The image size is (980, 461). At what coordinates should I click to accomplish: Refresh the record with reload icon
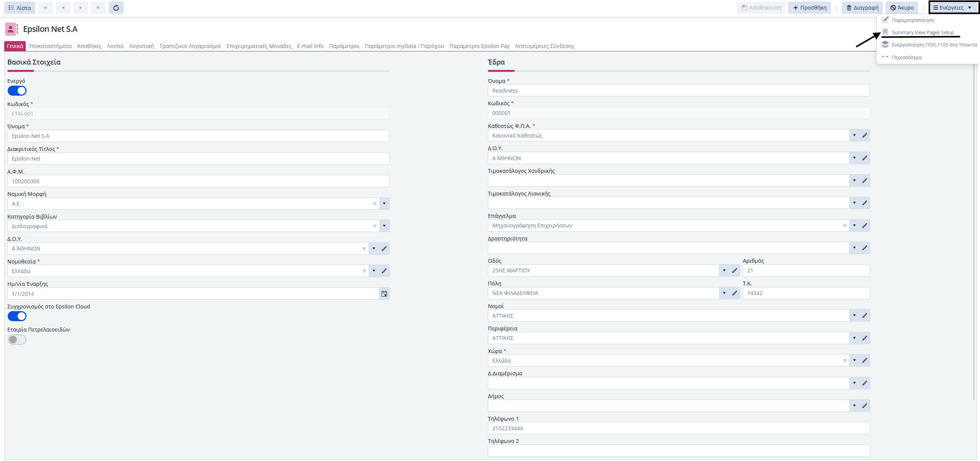click(x=116, y=8)
